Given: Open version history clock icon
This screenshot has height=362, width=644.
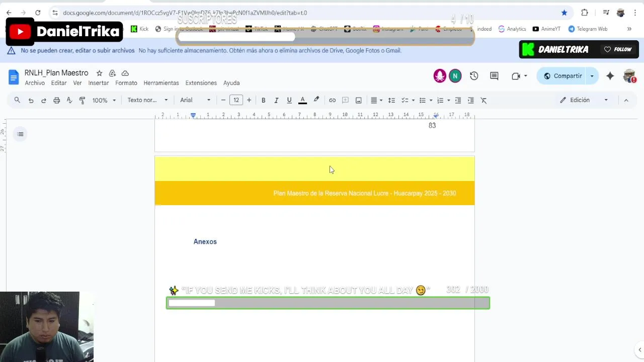Looking at the screenshot, I should click(x=474, y=76).
